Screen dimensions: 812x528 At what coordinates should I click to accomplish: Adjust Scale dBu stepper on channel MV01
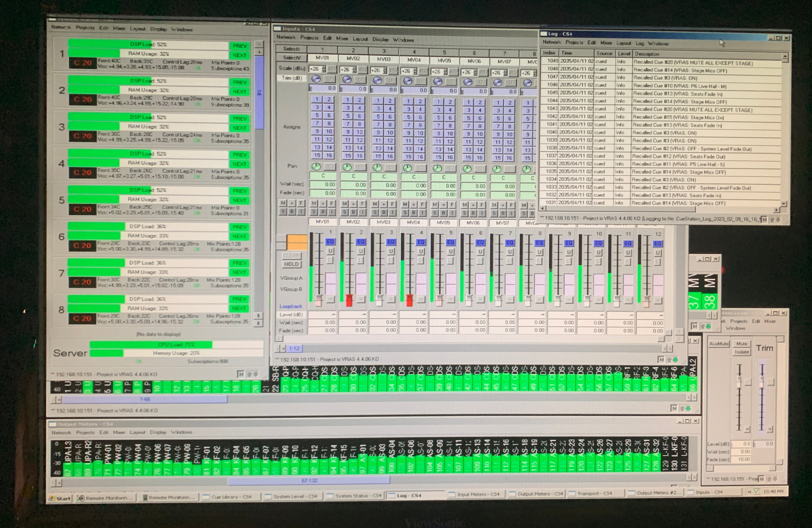324,69
